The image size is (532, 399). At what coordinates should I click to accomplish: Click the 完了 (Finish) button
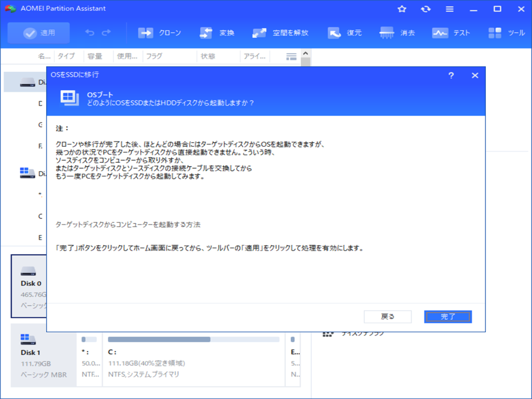click(x=448, y=317)
